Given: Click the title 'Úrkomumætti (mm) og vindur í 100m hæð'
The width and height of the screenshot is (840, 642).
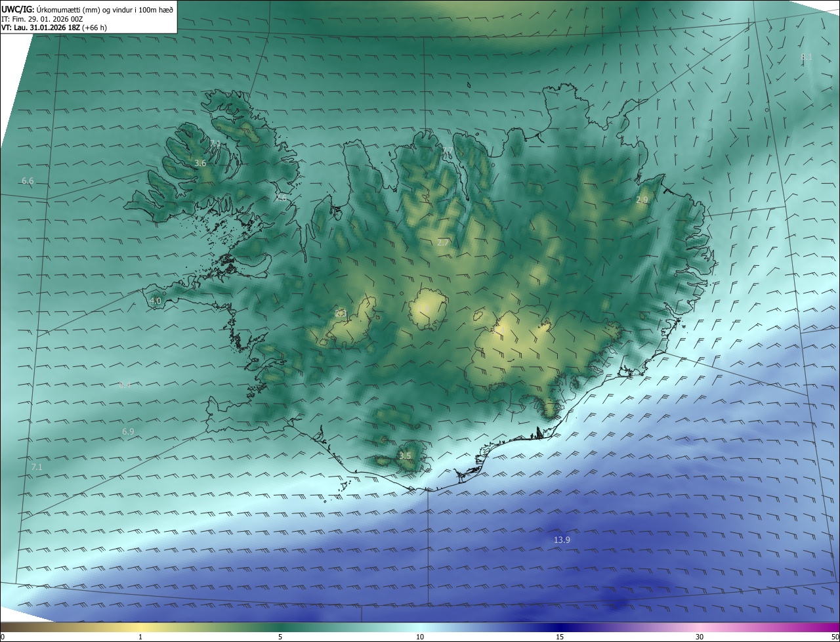Looking at the screenshot, I should click(104, 9).
